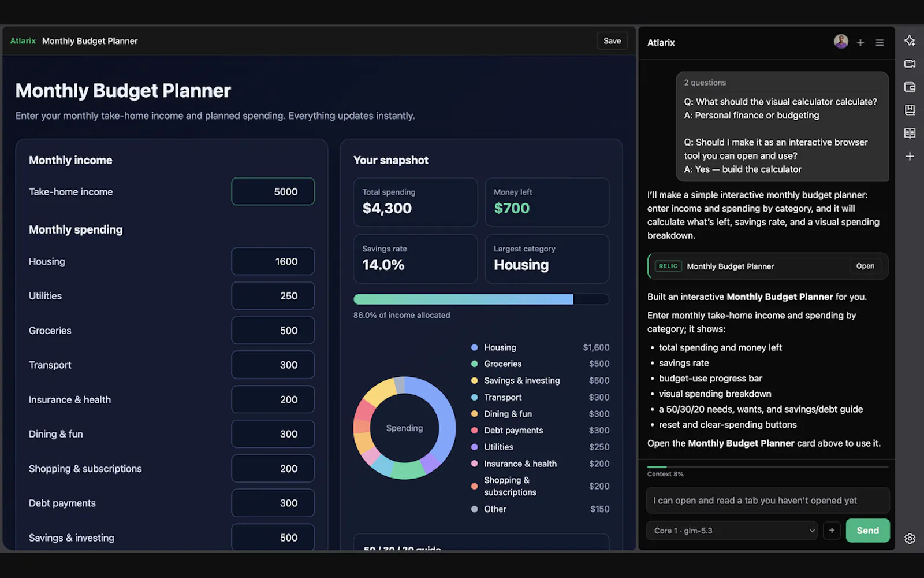This screenshot has height=578, width=924.
Task: Click the Housing color dot in the legend
Action: (474, 347)
